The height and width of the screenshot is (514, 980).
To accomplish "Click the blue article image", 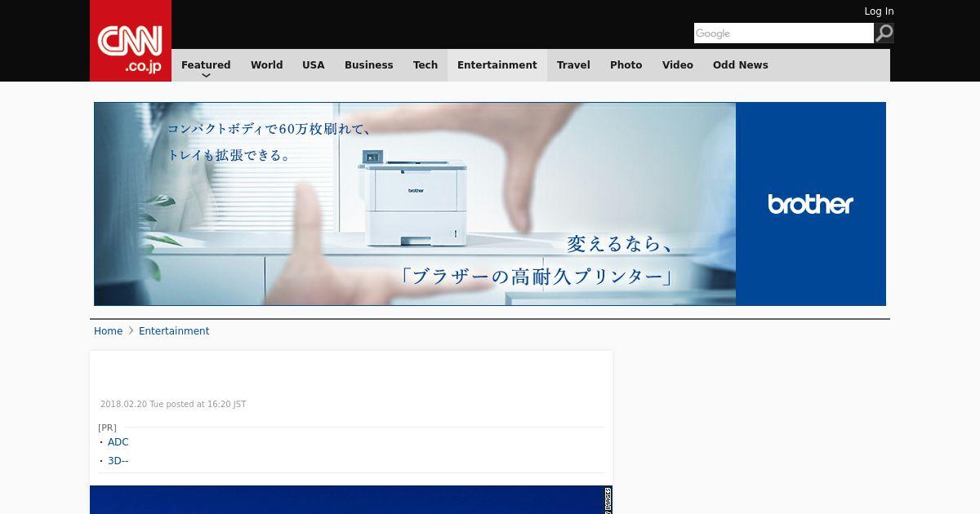I will (351, 500).
